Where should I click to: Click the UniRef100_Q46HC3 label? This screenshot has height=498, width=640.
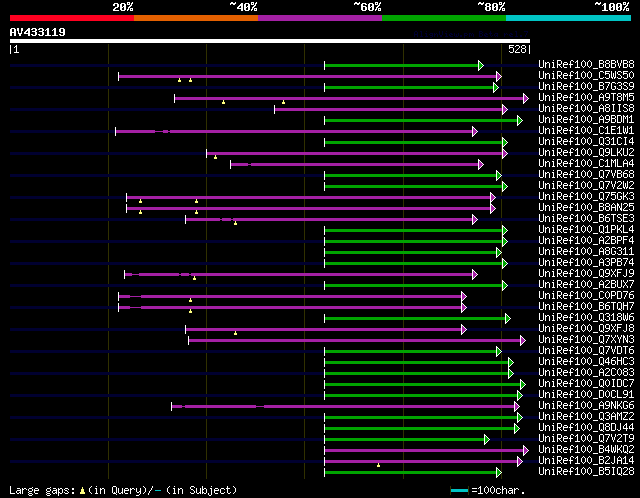[x=586, y=362]
